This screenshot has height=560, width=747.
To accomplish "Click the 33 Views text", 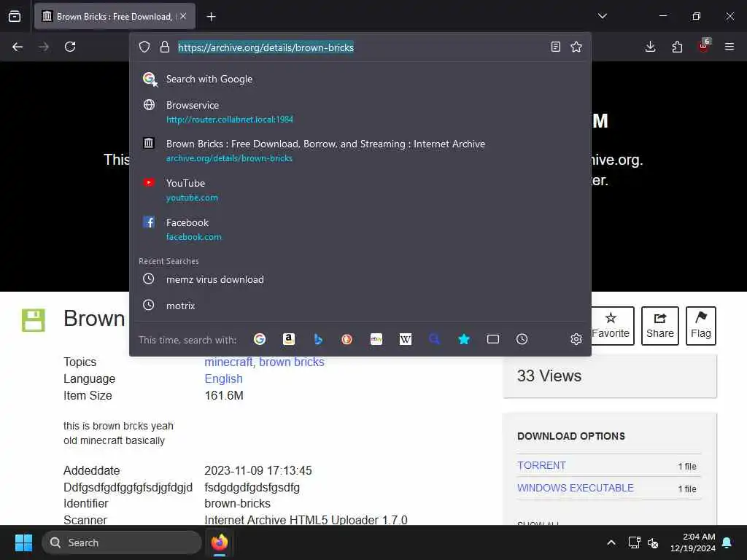I will (549, 376).
